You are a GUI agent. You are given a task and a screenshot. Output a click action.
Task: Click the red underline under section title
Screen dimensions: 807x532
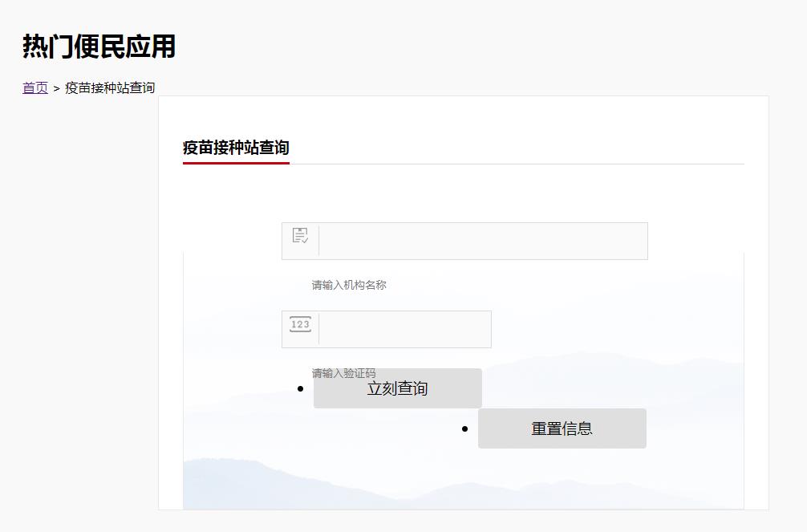pos(236,163)
